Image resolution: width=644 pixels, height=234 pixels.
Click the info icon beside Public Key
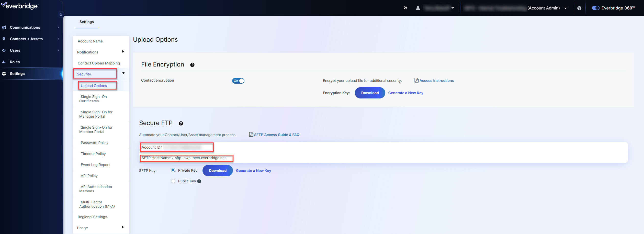point(199,181)
